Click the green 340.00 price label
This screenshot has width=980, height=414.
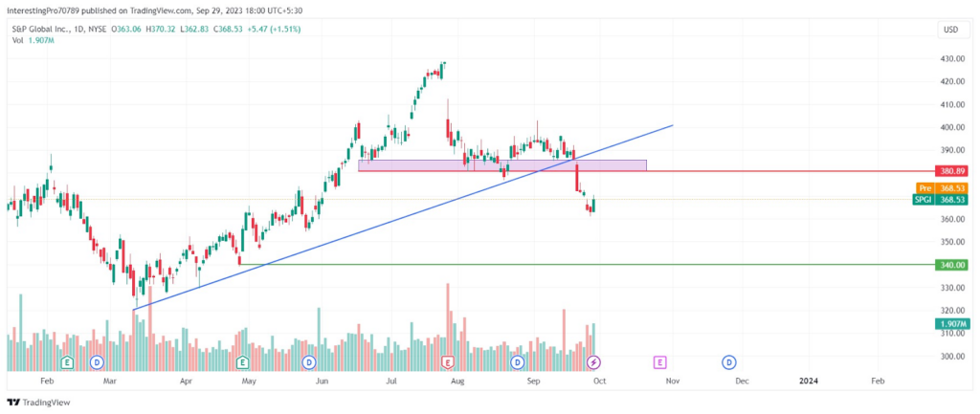(951, 265)
